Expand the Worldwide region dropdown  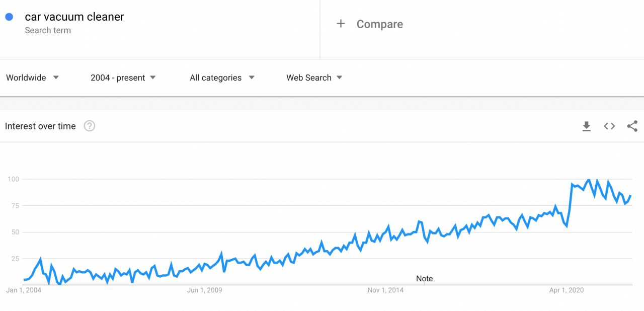point(33,77)
